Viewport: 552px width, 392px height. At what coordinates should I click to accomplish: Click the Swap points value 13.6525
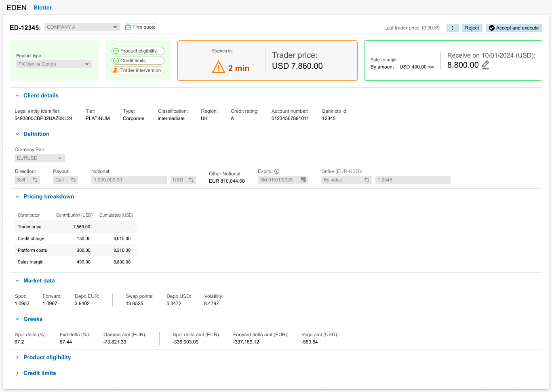(135, 303)
